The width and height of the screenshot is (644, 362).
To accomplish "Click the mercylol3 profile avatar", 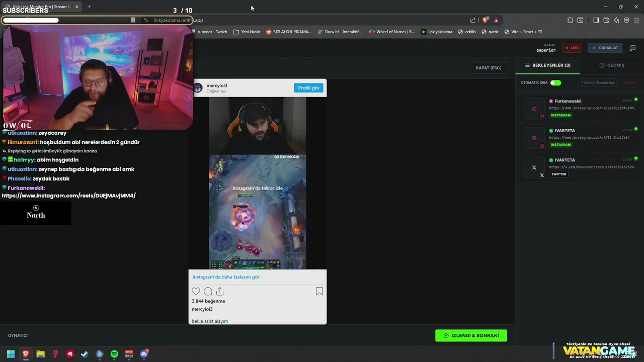I will click(x=198, y=88).
